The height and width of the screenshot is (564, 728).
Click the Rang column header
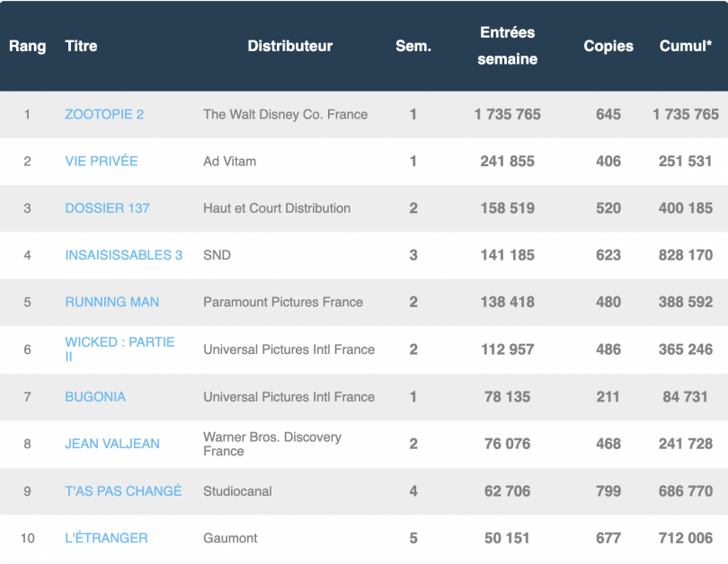(x=27, y=46)
